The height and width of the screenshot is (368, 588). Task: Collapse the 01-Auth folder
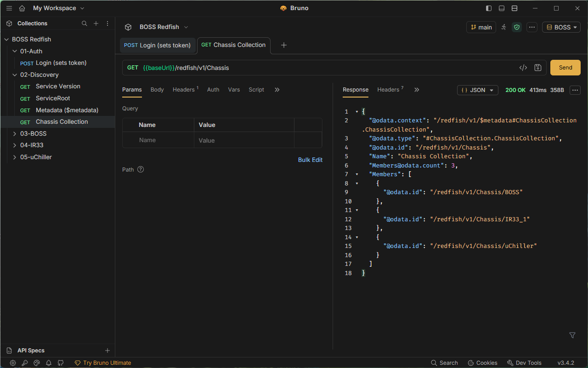click(x=15, y=51)
